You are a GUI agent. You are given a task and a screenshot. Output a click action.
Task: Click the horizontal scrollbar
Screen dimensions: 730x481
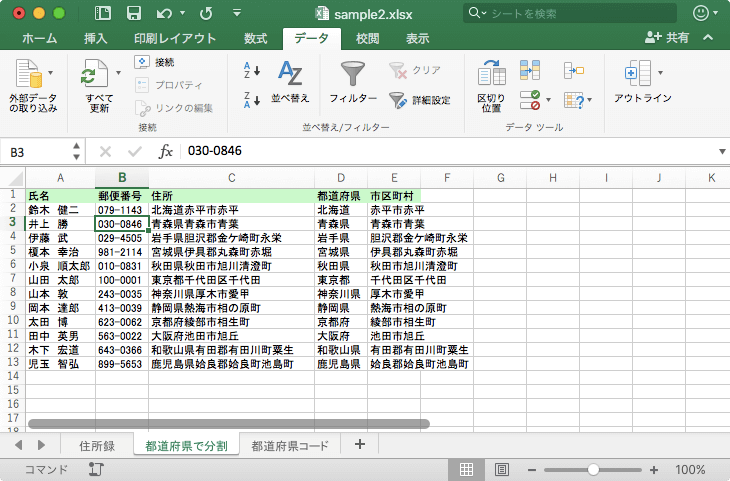[x=229, y=424]
